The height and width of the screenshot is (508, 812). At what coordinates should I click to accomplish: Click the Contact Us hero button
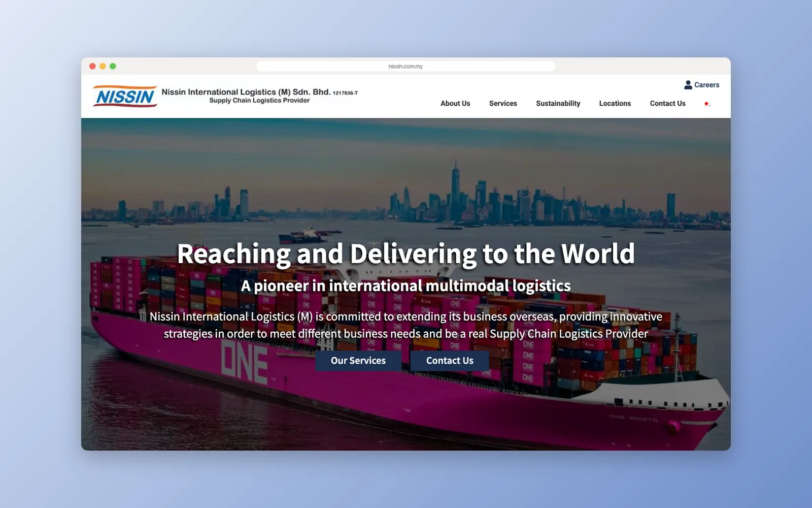coord(450,361)
